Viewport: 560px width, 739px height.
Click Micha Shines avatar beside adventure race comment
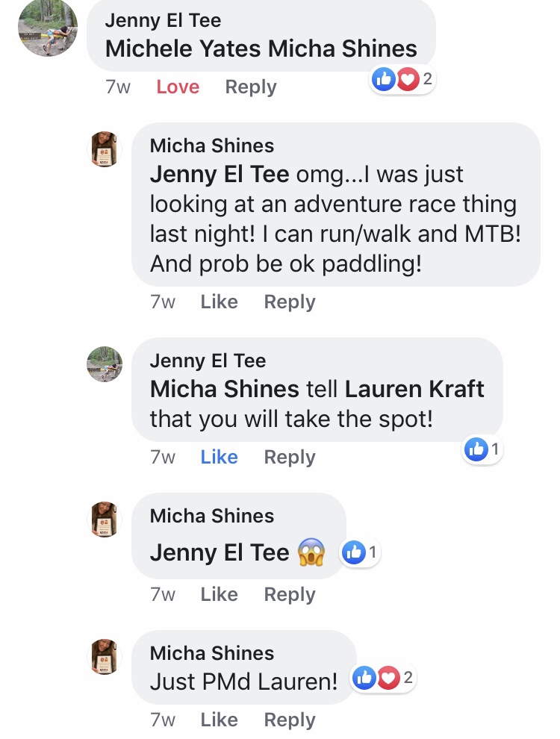104,149
